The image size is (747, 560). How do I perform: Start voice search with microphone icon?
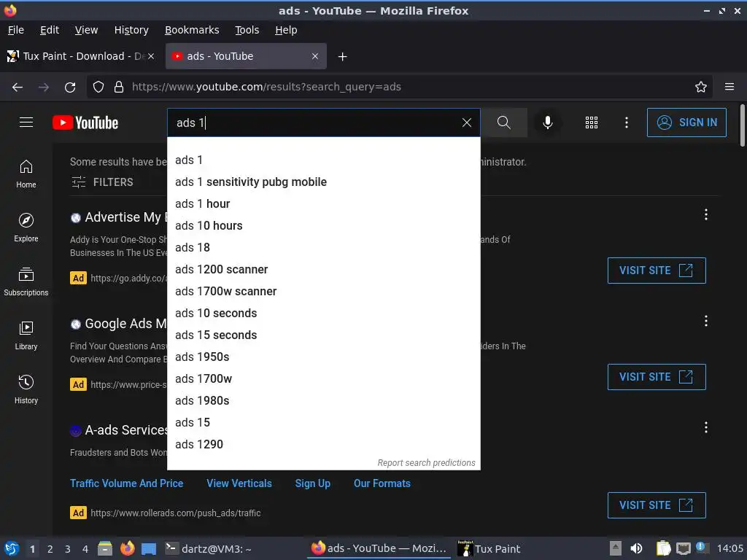coord(547,122)
